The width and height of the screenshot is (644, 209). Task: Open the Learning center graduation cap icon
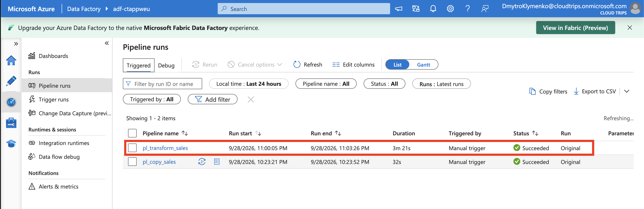coord(11,143)
